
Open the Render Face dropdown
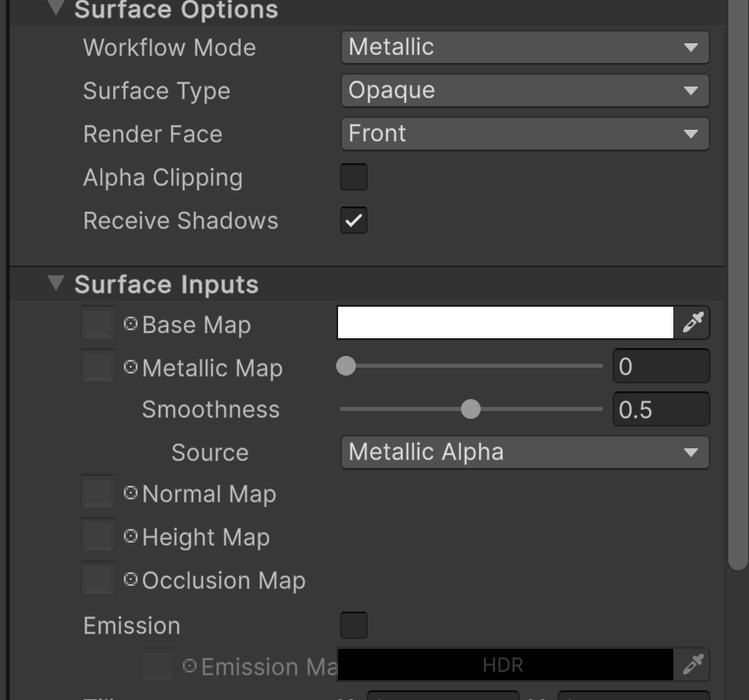pyautogui.click(x=525, y=134)
